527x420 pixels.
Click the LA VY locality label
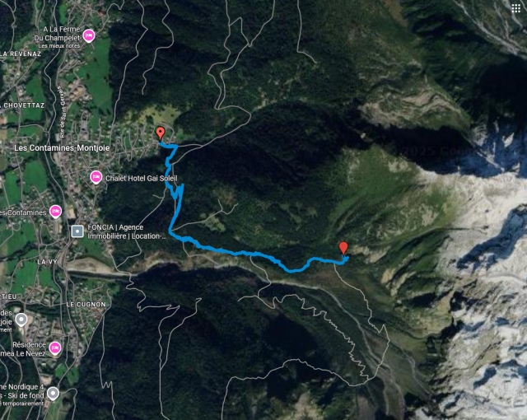coord(47,261)
